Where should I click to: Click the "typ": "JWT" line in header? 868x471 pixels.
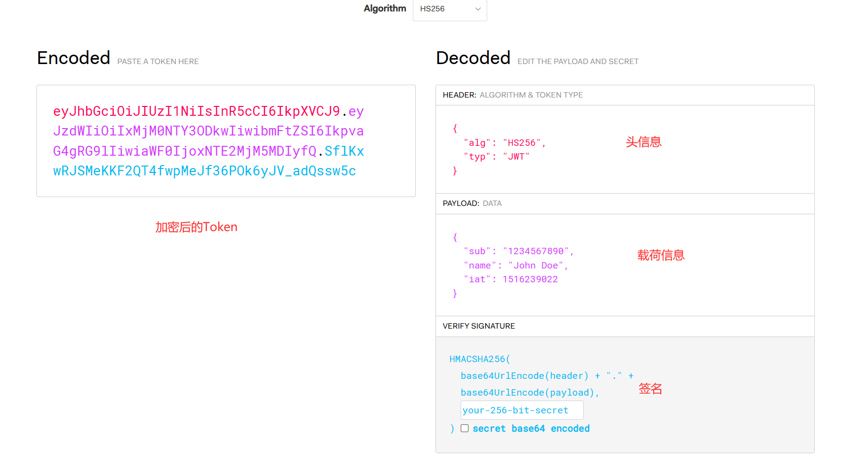point(496,157)
